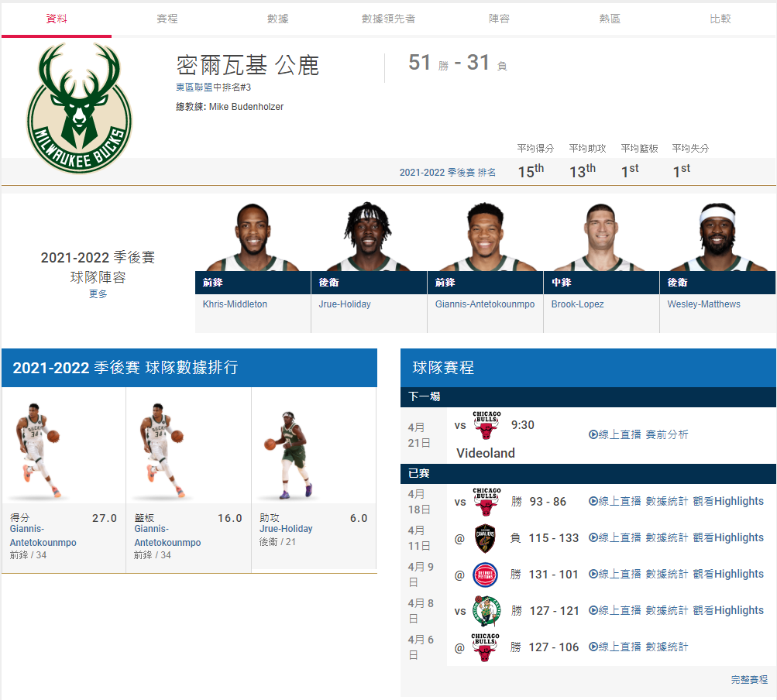Screen dimensions: 777x700
Task: Open 線上直播 for the 115 - 133 game
Action: pyautogui.click(x=615, y=537)
